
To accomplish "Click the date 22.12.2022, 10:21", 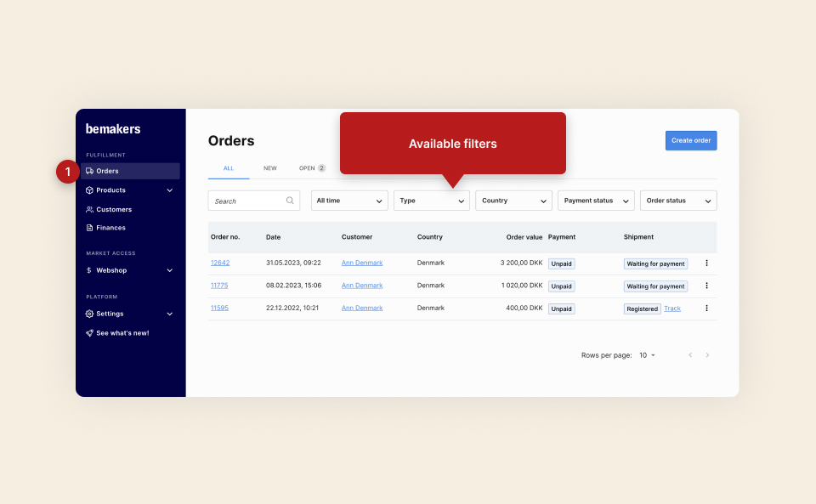I will click(x=292, y=308).
